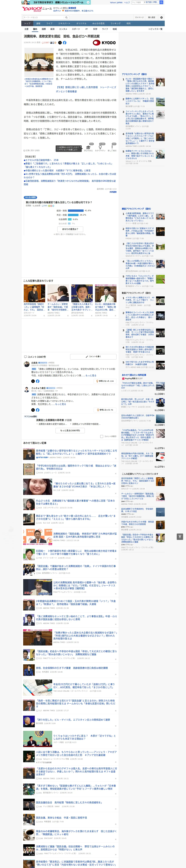Share 白鳥浩's comment on Facebook
Viewport: 186px width, 868px height.
pyautogui.click(x=38, y=381)
